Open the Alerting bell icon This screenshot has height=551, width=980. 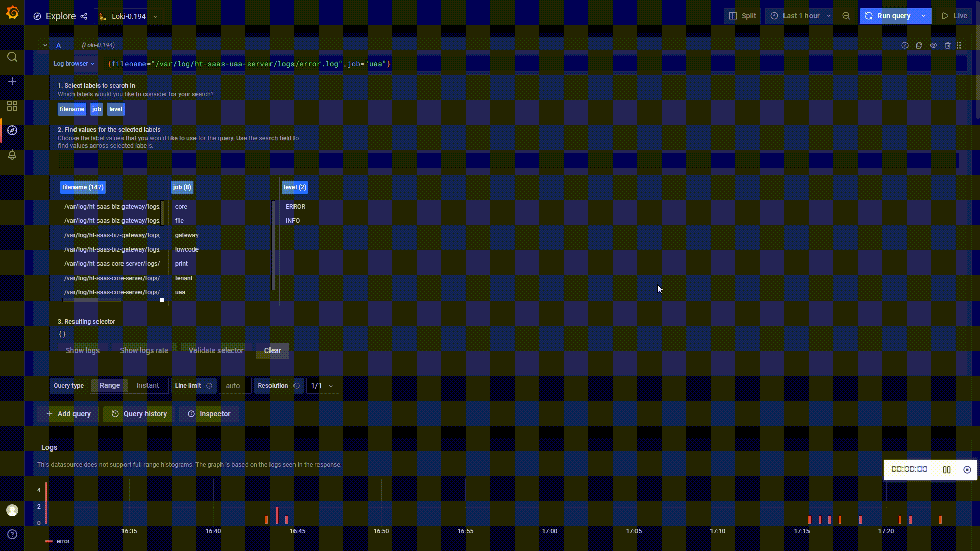coord(12,155)
